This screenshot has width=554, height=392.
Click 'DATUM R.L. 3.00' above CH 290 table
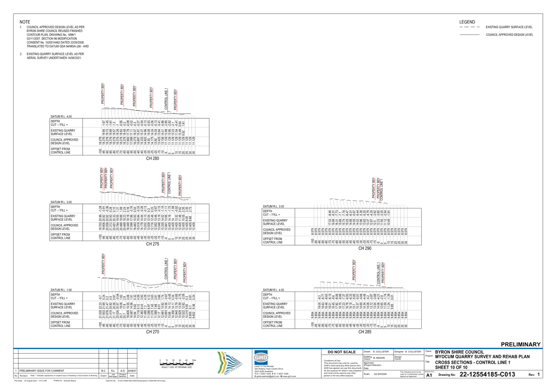tap(273, 206)
